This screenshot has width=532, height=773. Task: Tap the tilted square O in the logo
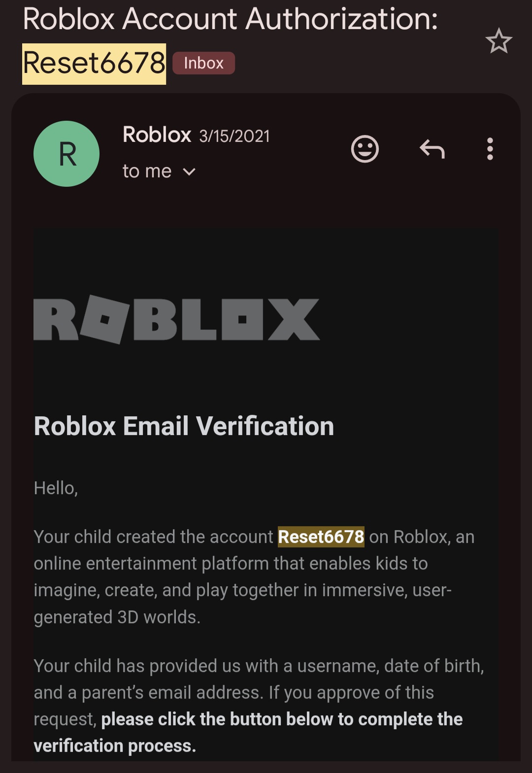(105, 319)
